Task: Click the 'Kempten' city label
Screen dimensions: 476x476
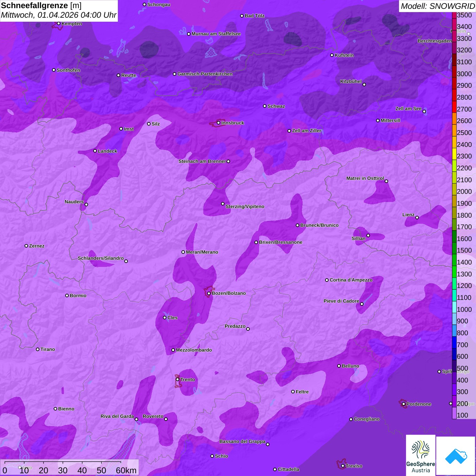Action: coord(72,23)
